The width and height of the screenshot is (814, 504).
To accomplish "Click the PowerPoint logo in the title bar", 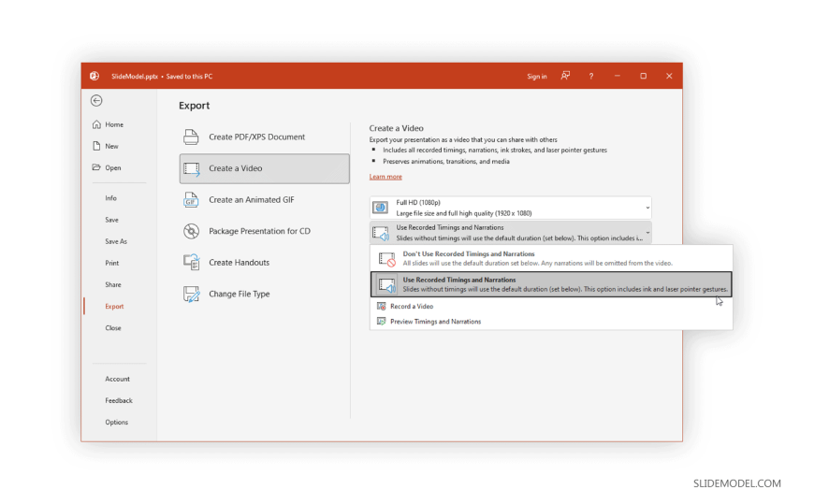I will point(94,76).
